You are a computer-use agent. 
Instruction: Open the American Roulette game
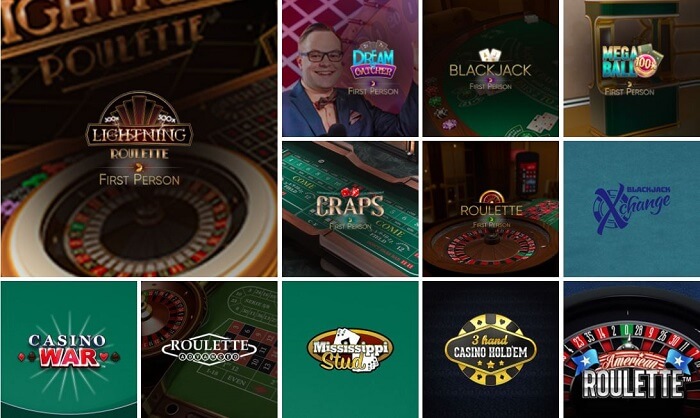pyautogui.click(x=632, y=350)
